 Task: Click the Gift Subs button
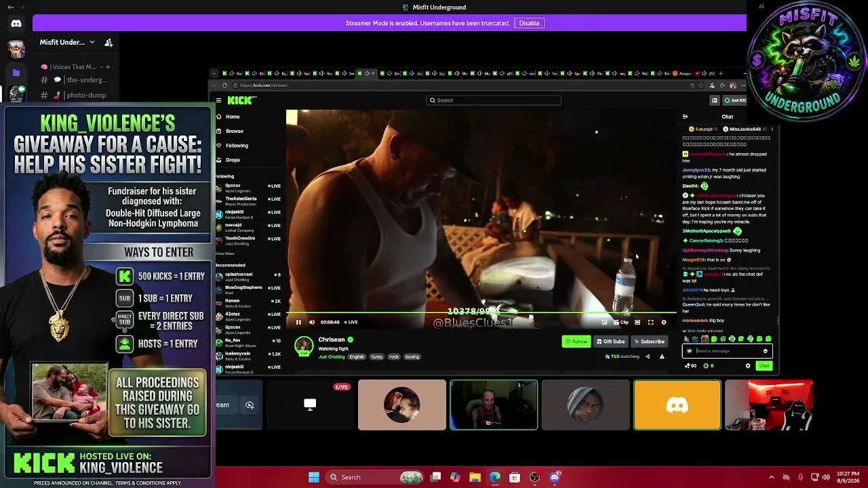coord(610,342)
